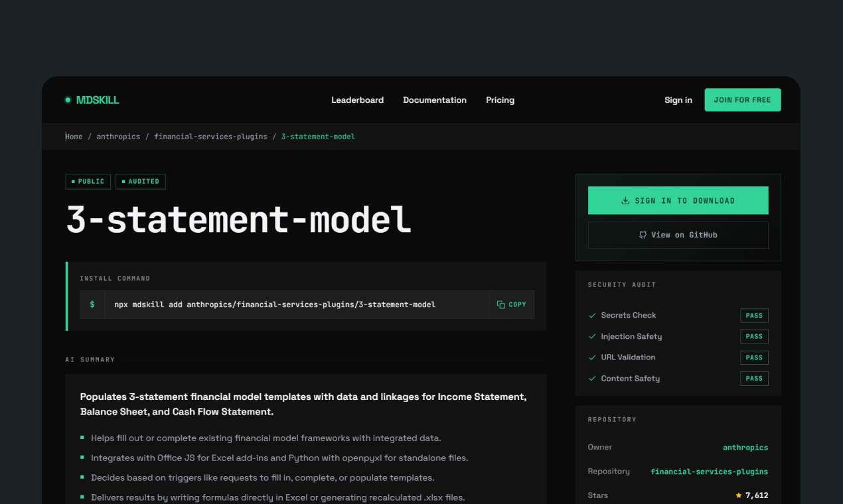
Task: Click the PUBLIC badge
Action: pos(88,182)
